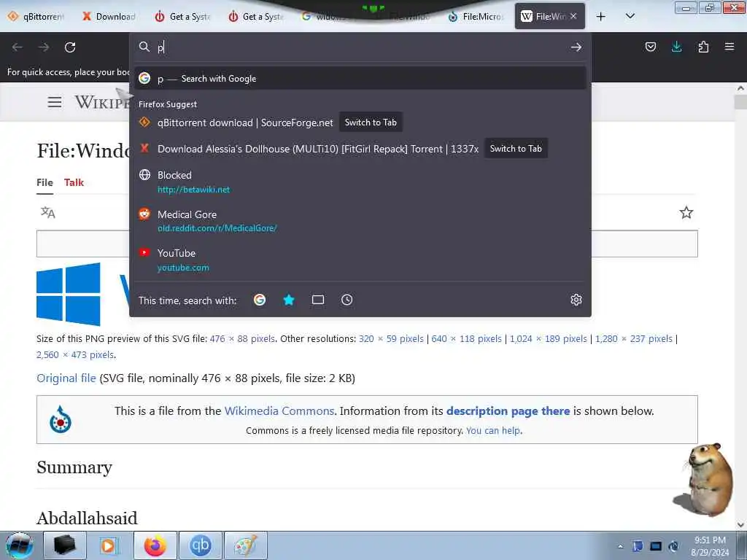Search bookmarks with the star icon
This screenshot has width=747, height=560.
point(289,300)
